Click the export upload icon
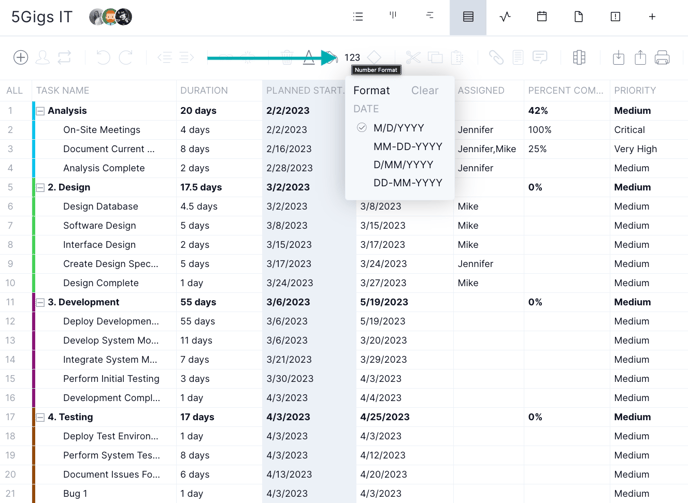Screen dimensions: 688x503 (640, 57)
